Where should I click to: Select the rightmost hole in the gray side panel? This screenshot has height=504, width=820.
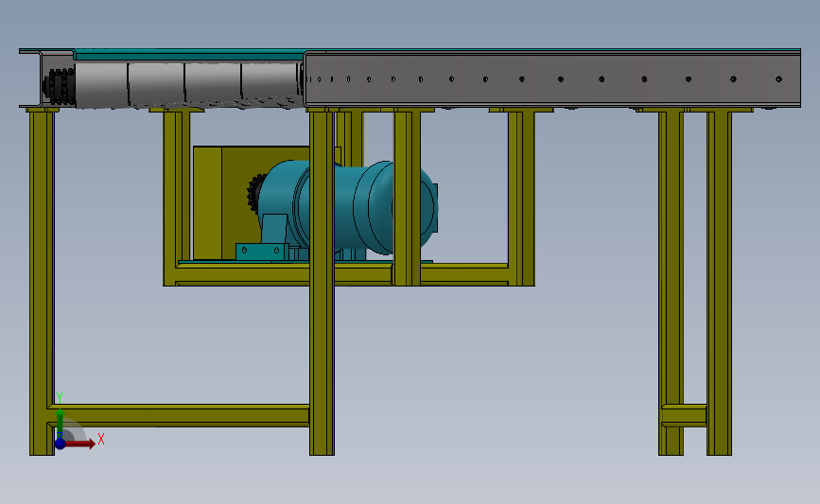(778, 79)
